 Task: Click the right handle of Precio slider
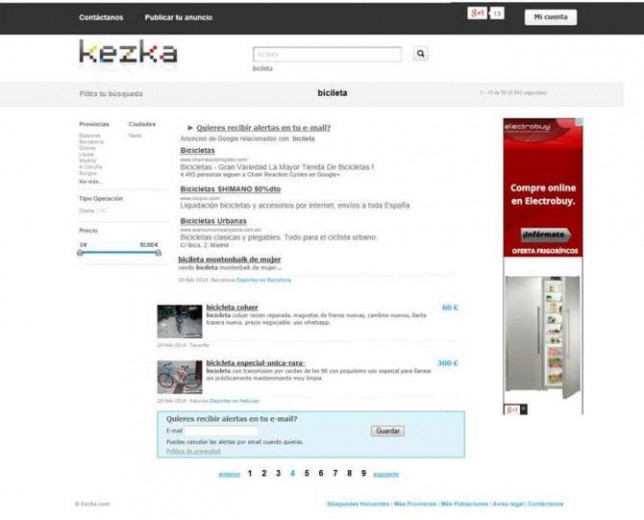click(x=158, y=253)
